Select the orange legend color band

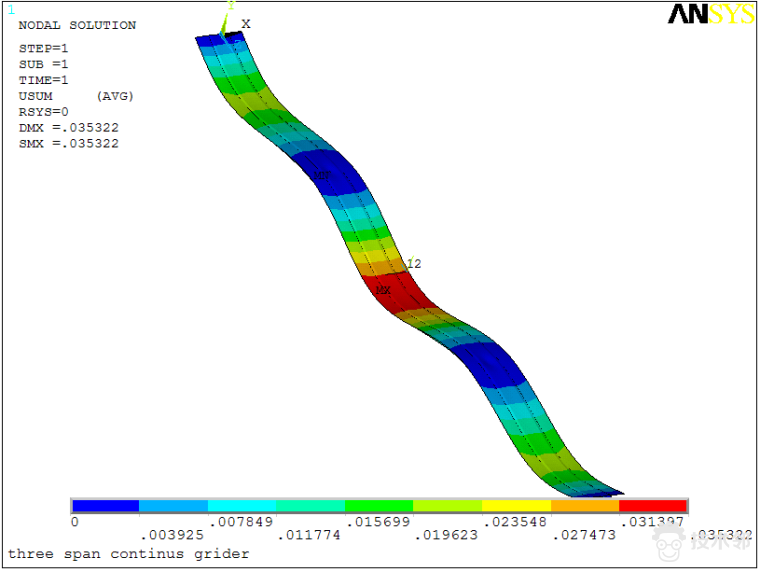[584, 506]
